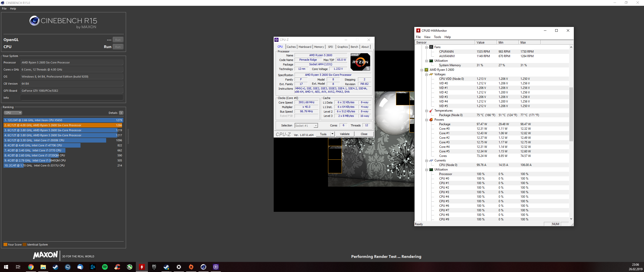Collapse the Temperatures group
This screenshot has height=272, width=644.
coord(427,111)
